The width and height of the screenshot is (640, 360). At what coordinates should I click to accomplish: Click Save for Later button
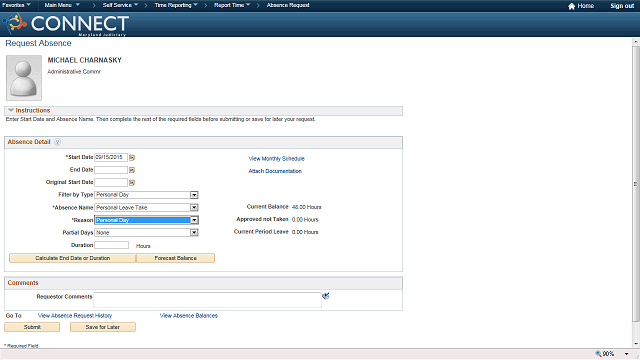point(102,327)
